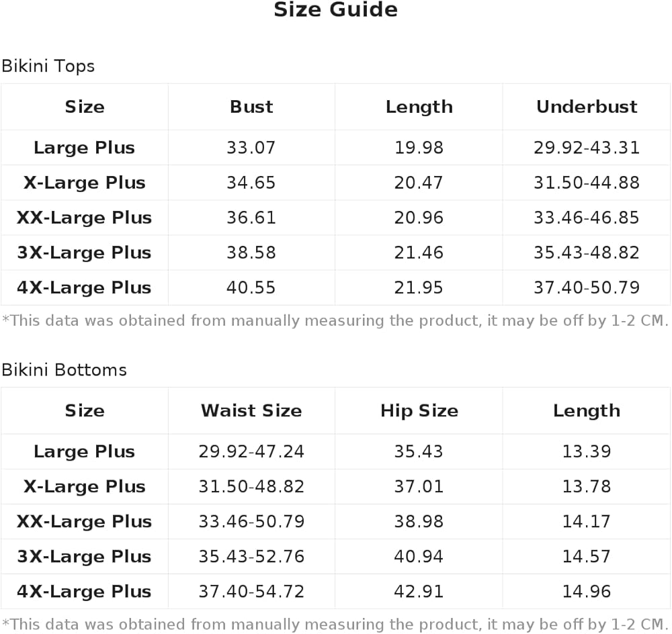Click the Underbust column header
Image resolution: width=672 pixels, height=634 pixels.
(x=587, y=107)
